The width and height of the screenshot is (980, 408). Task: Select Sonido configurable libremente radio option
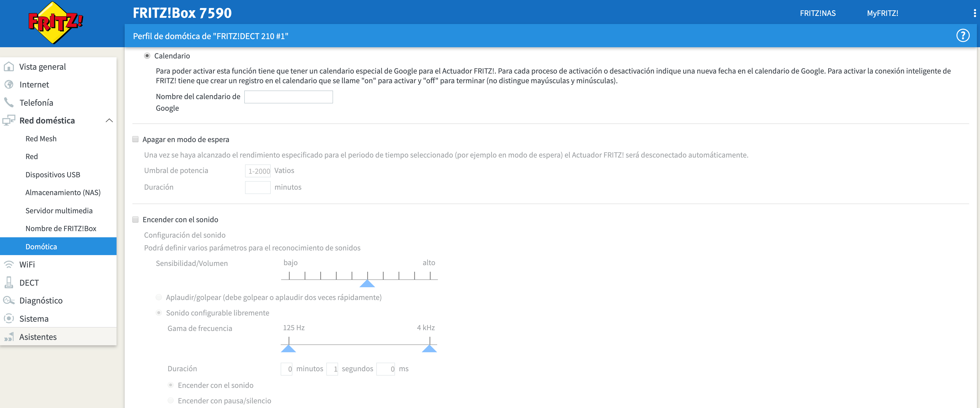pos(159,313)
